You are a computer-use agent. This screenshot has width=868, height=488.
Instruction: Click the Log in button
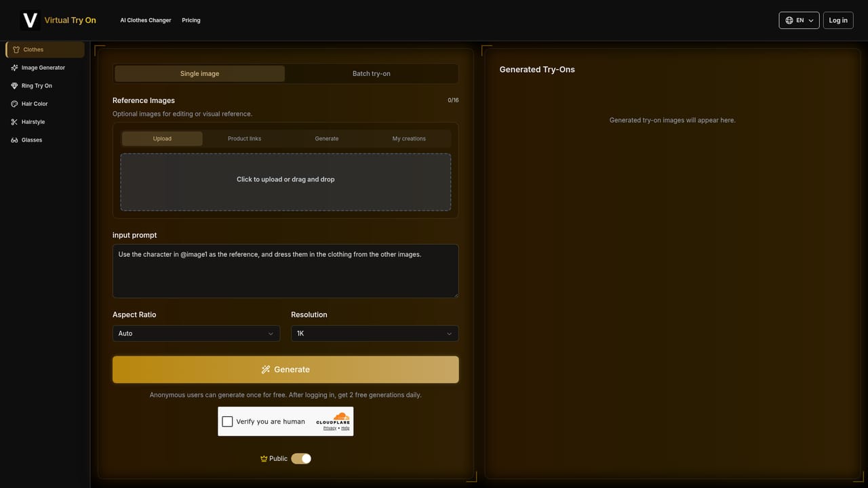point(838,20)
